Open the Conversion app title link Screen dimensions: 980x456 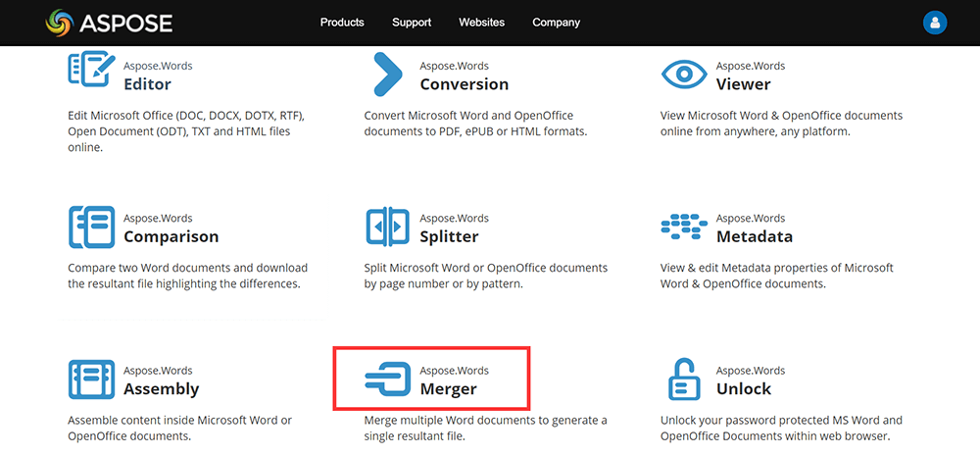(464, 84)
